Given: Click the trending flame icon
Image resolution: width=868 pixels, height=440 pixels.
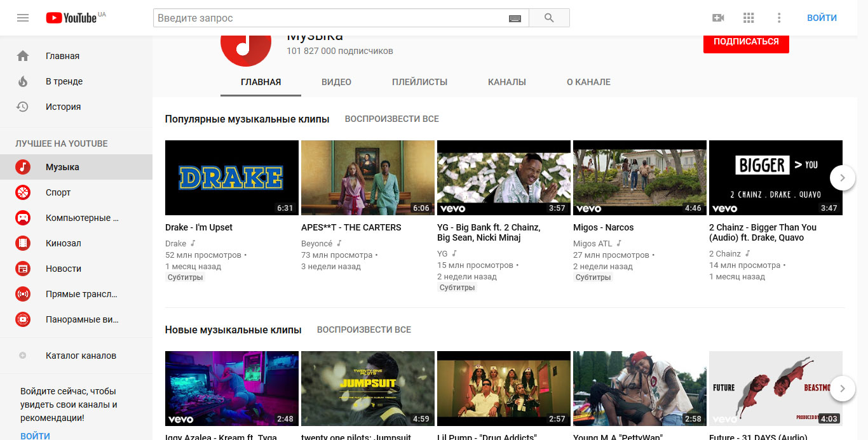Looking at the screenshot, I should point(23,81).
